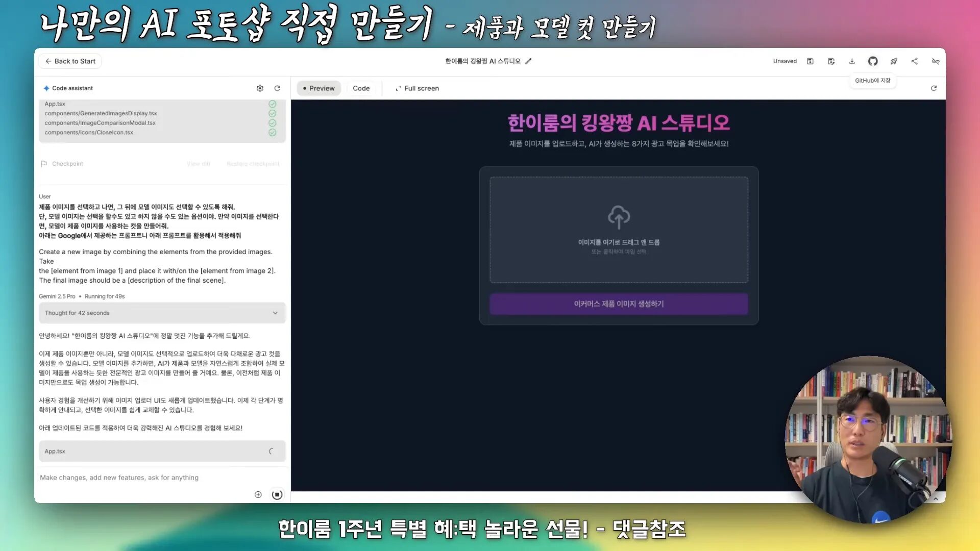Click the app title text in header

[482, 61]
